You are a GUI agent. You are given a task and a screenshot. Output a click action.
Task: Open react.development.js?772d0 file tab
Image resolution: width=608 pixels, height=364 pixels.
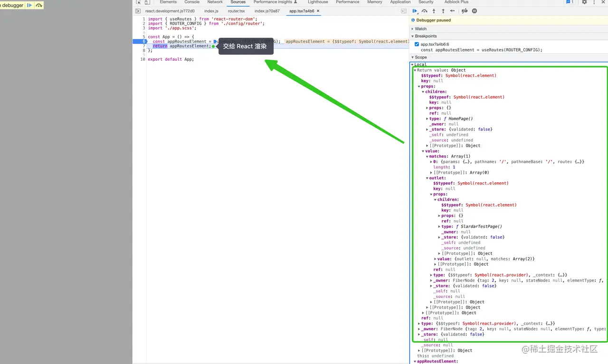click(170, 11)
